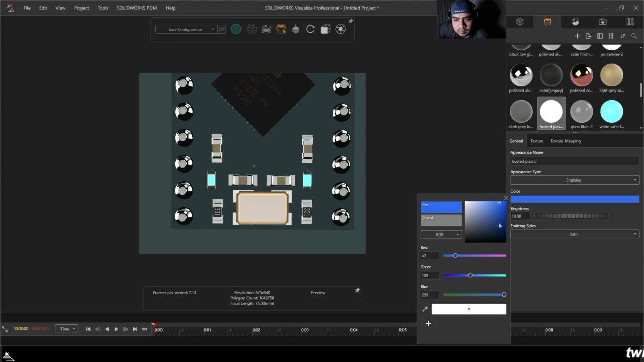Open the RGB color mode dropdown
The width and height of the screenshot is (644, 362).
[x=441, y=235]
